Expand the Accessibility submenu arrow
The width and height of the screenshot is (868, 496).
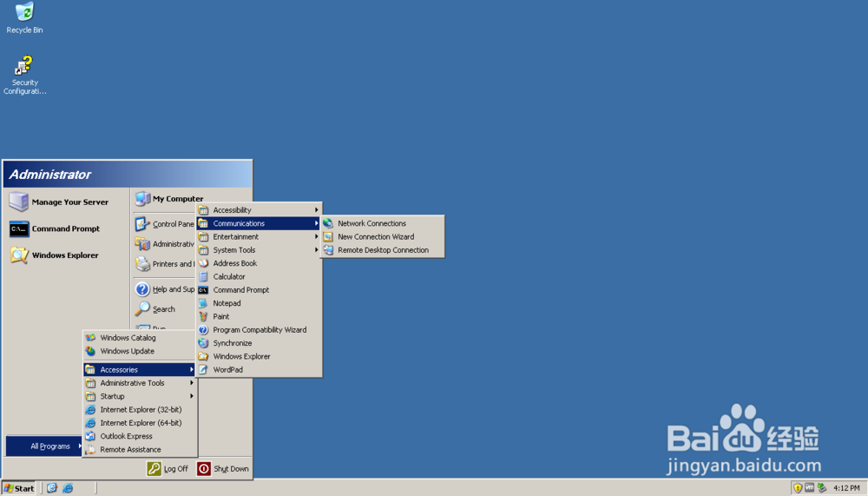pyautogui.click(x=317, y=210)
